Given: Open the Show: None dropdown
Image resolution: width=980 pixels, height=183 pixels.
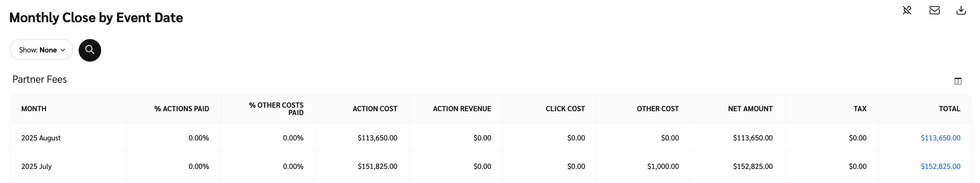Looking at the screenshot, I should (x=41, y=50).
